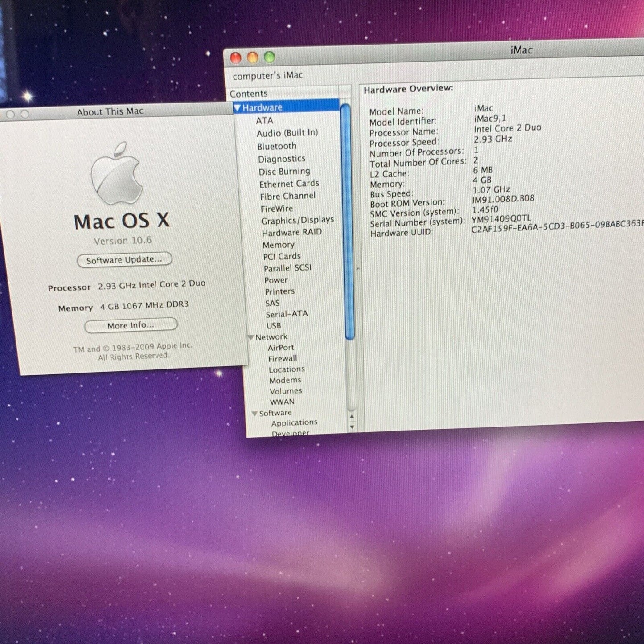Click the More Info button
This screenshot has width=644, height=644.
pyautogui.click(x=131, y=325)
